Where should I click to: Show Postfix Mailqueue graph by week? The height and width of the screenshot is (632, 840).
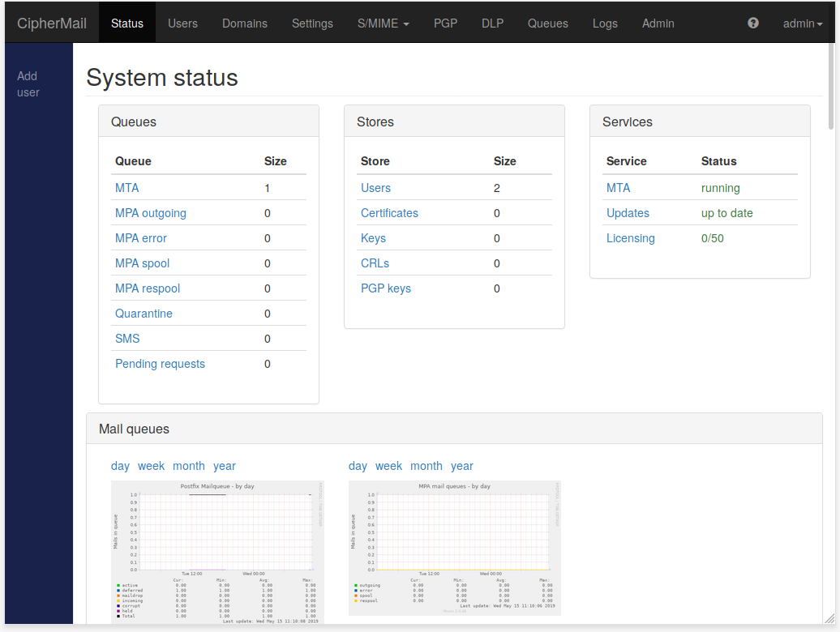tap(151, 466)
